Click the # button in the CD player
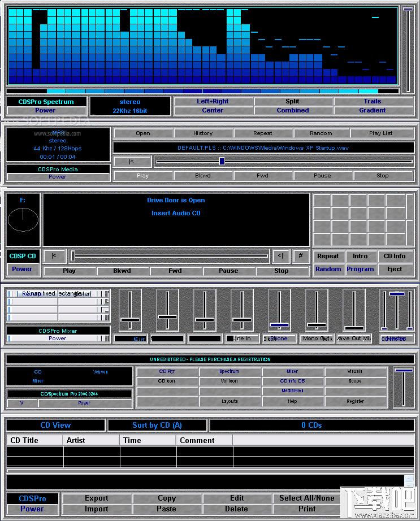The width and height of the screenshot is (420, 521). point(300,256)
